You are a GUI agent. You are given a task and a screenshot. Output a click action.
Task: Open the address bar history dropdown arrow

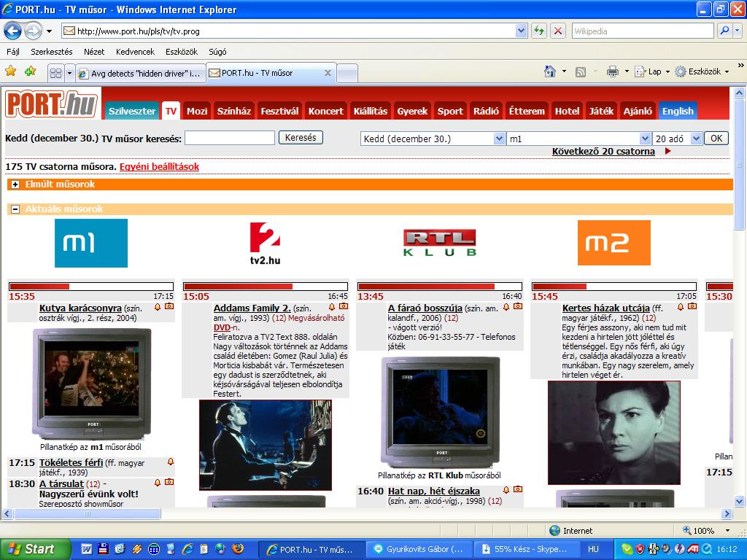(521, 31)
